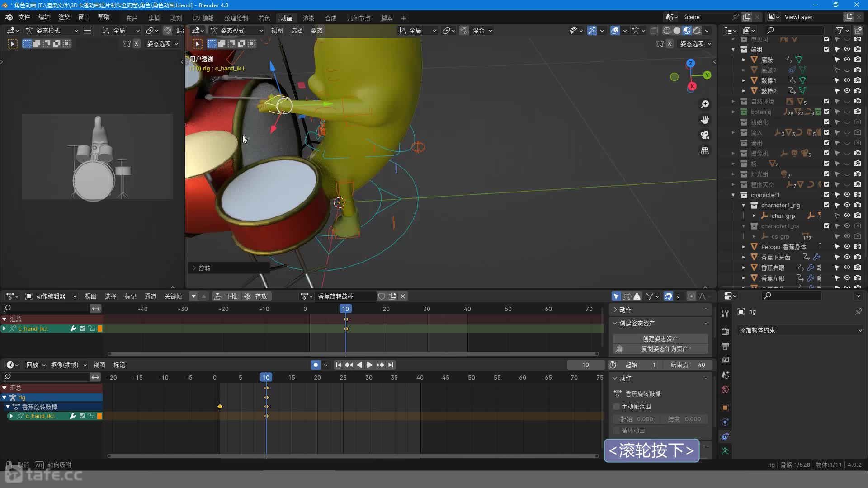Open Tool properties tab icon
The width and height of the screenshot is (868, 488).
click(725, 314)
